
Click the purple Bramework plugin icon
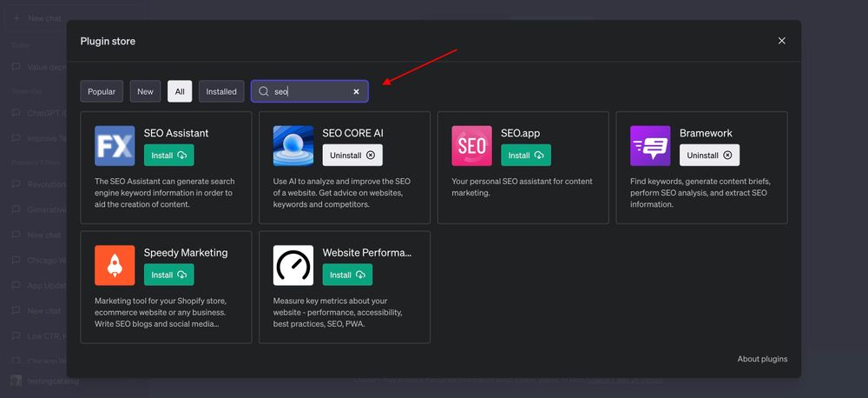pos(650,146)
